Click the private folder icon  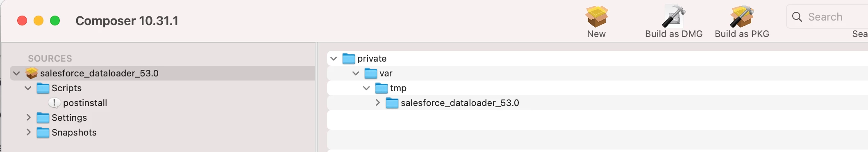(x=349, y=58)
